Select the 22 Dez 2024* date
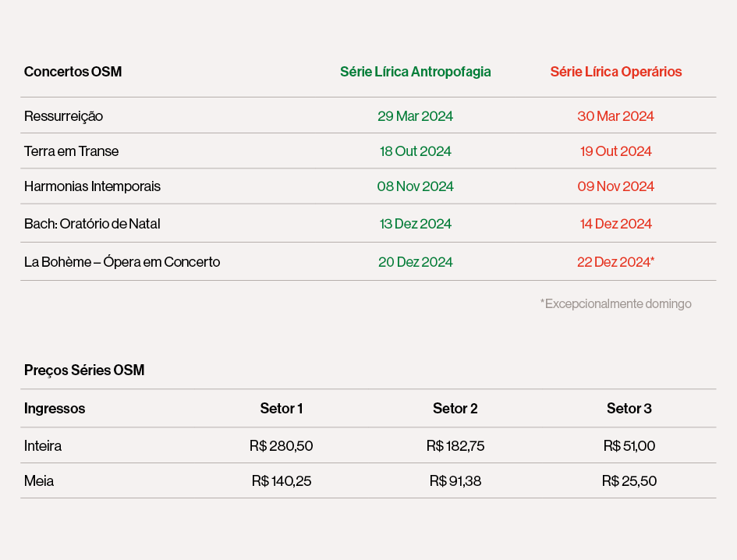This screenshot has height=560, width=737. [x=616, y=261]
